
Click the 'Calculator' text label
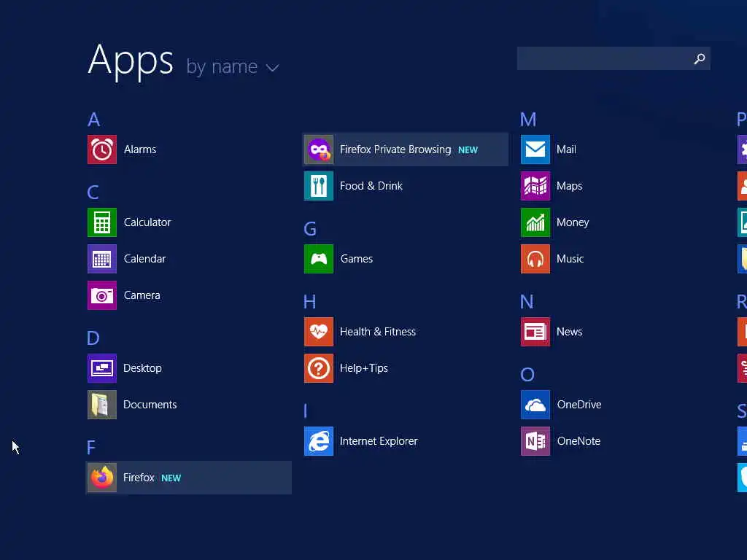(147, 222)
